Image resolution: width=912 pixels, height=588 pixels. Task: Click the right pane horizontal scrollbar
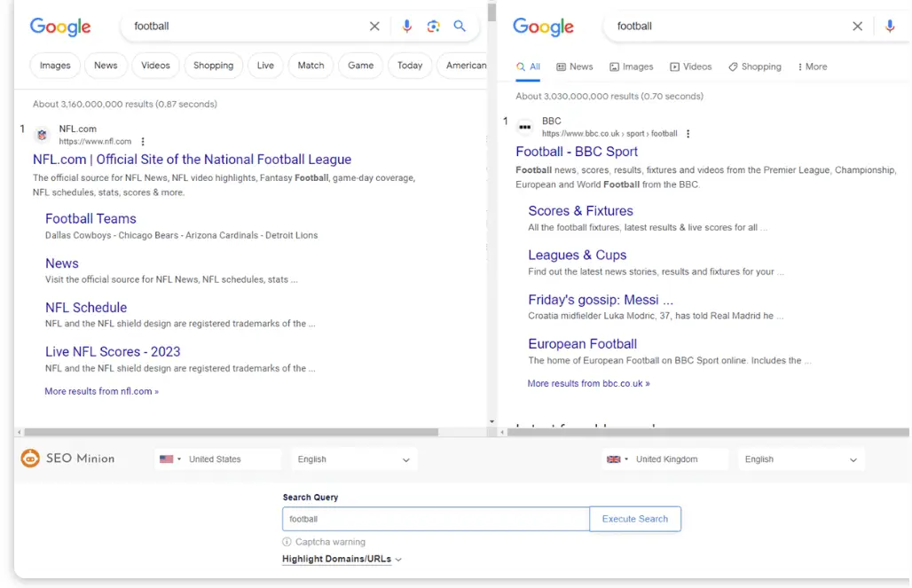pyautogui.click(x=708, y=432)
